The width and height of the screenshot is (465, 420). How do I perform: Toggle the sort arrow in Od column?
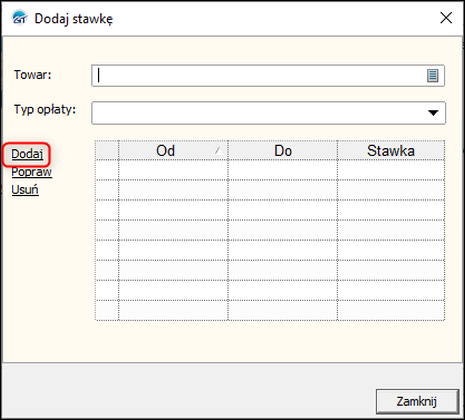(x=219, y=151)
